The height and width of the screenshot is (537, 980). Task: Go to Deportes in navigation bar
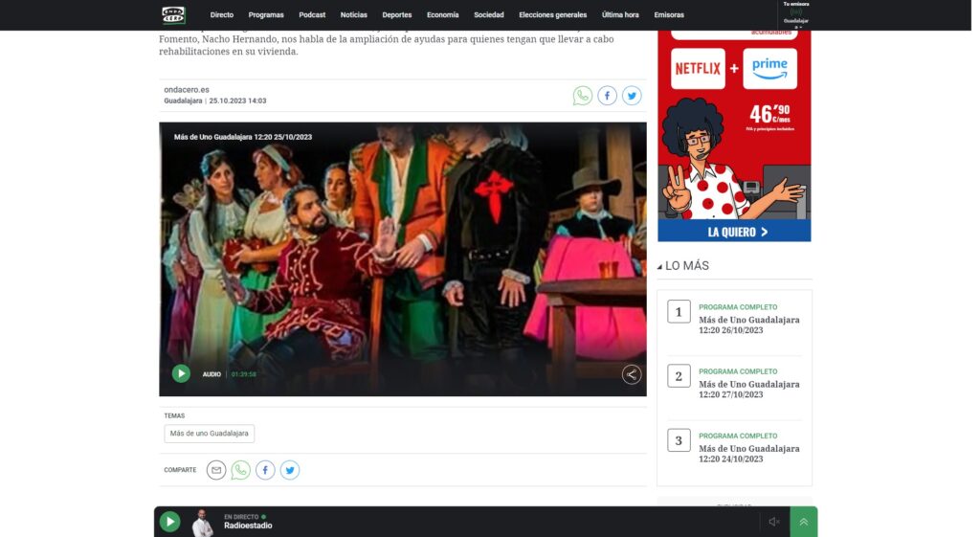(x=397, y=14)
